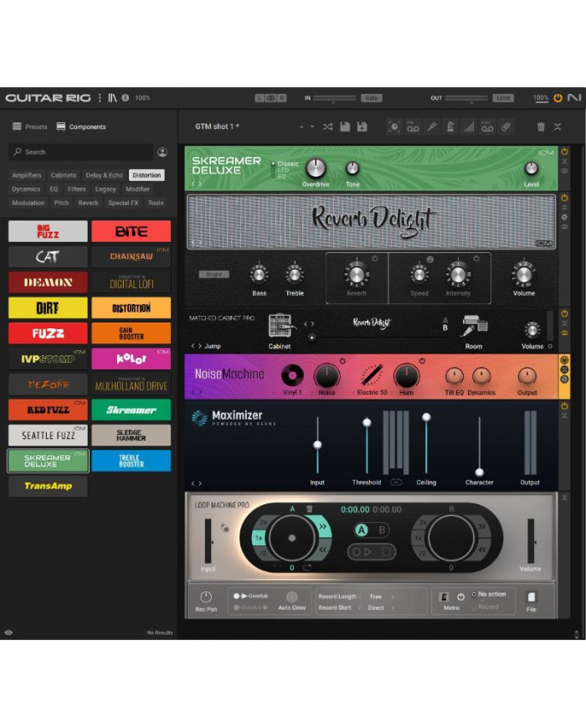Image resolution: width=586 pixels, height=728 pixels.
Task: Open the user favorites profile icon
Action: coord(162,152)
